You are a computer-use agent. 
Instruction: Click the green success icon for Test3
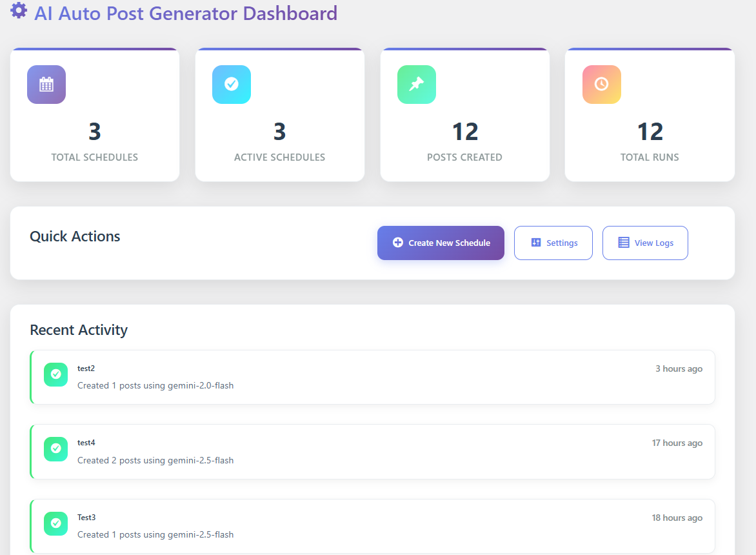[x=56, y=523]
